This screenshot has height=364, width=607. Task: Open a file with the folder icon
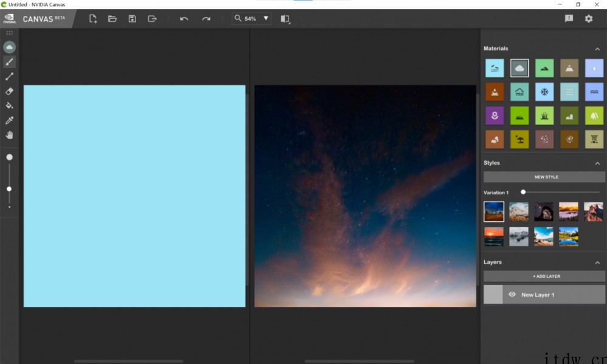[x=112, y=19]
